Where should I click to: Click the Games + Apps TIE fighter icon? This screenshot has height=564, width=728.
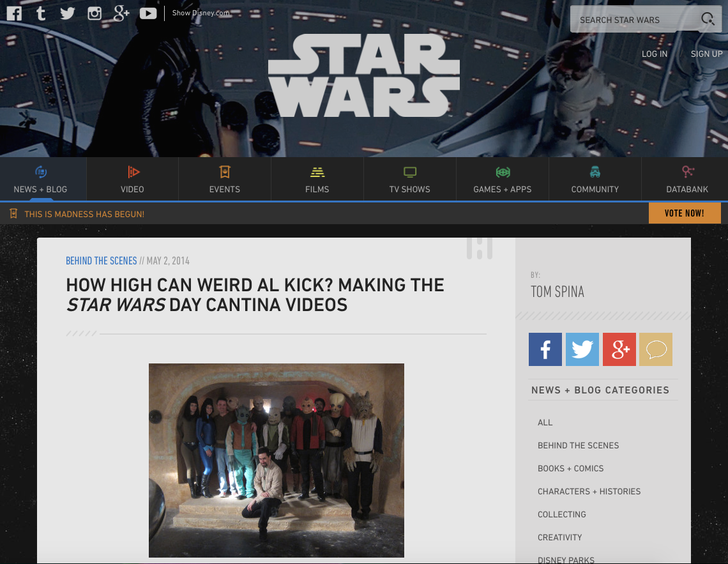pyautogui.click(x=503, y=172)
